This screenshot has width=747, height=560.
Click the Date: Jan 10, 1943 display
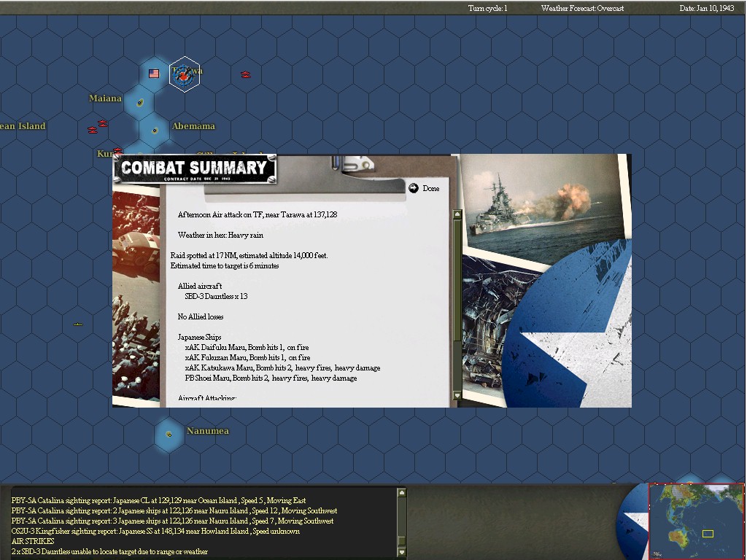[x=706, y=8]
